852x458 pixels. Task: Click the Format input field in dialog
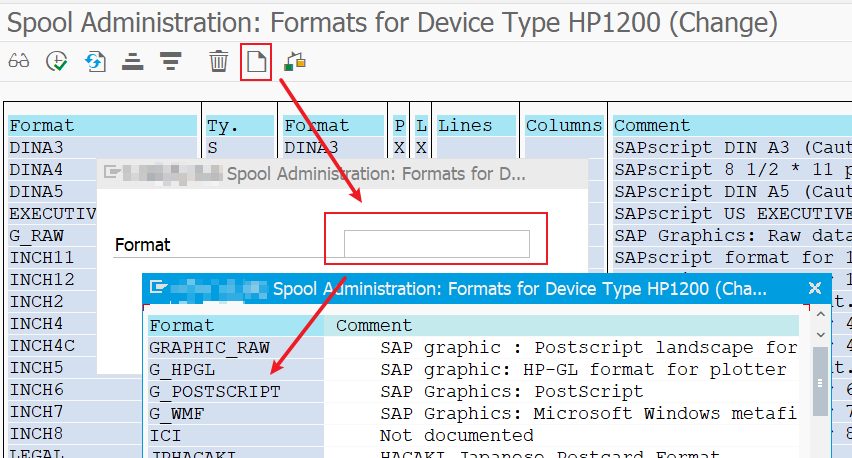437,244
